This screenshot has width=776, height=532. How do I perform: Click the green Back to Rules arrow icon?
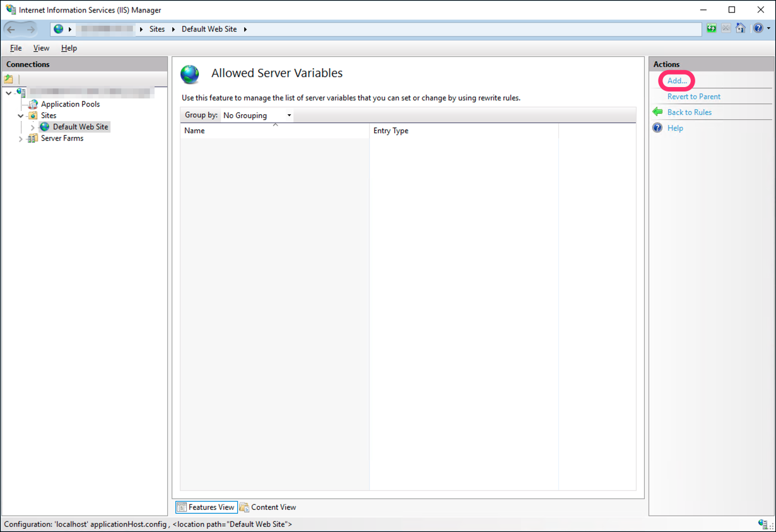(x=657, y=112)
